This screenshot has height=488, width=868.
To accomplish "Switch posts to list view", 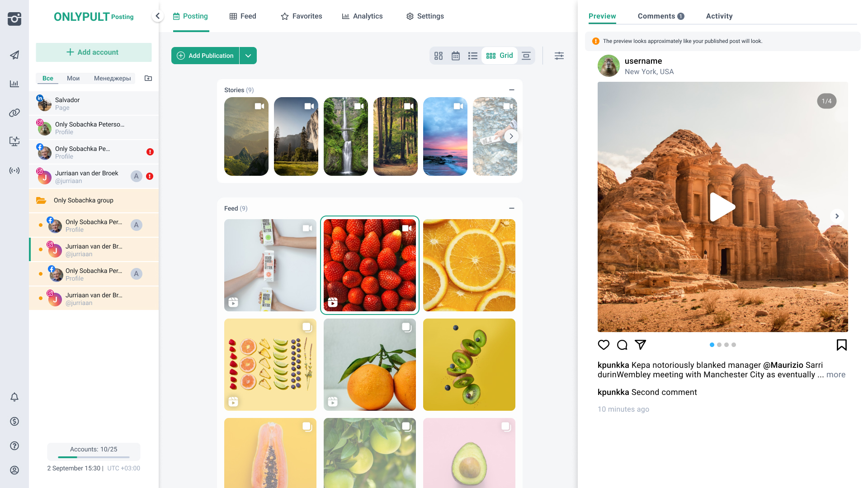I will pos(473,56).
